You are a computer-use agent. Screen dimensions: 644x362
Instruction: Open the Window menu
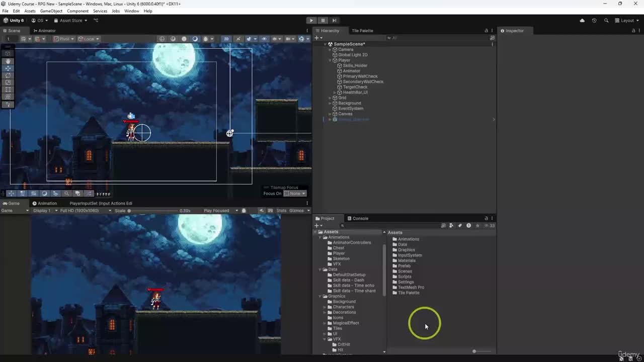131,11
